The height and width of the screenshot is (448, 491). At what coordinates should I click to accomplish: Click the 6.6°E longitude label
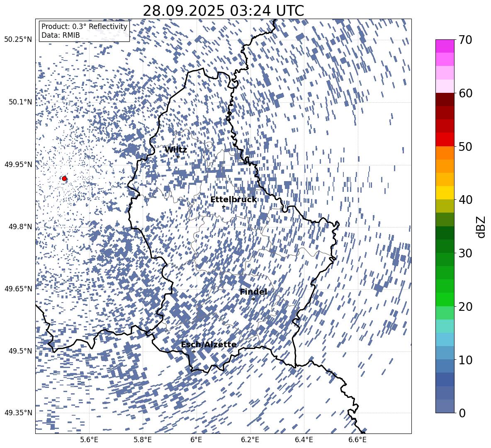[357, 440]
